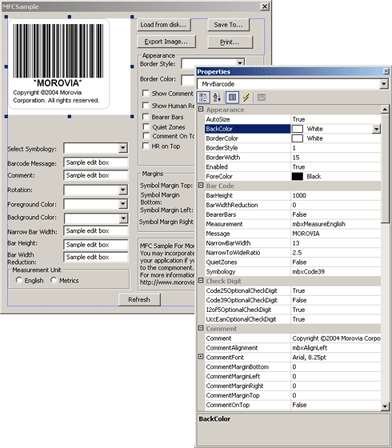
Task: Open the Events lightning bolt icon
Action: 246,97
